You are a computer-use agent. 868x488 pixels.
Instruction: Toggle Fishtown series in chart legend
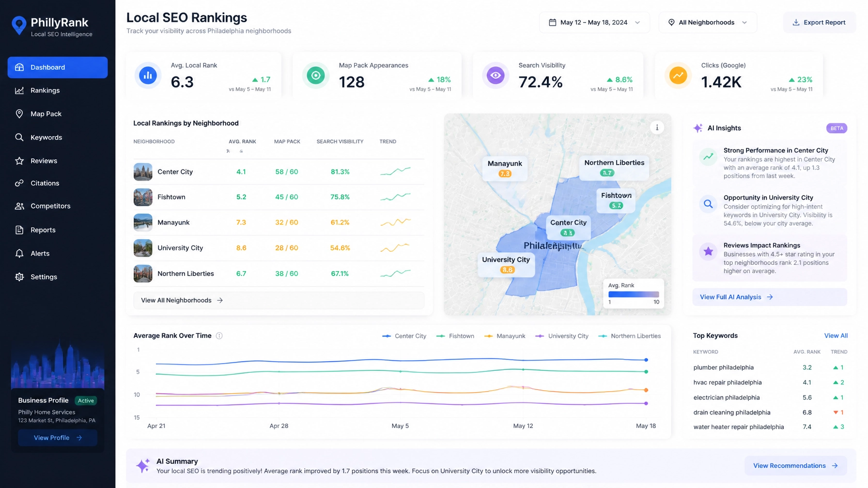pyautogui.click(x=455, y=336)
